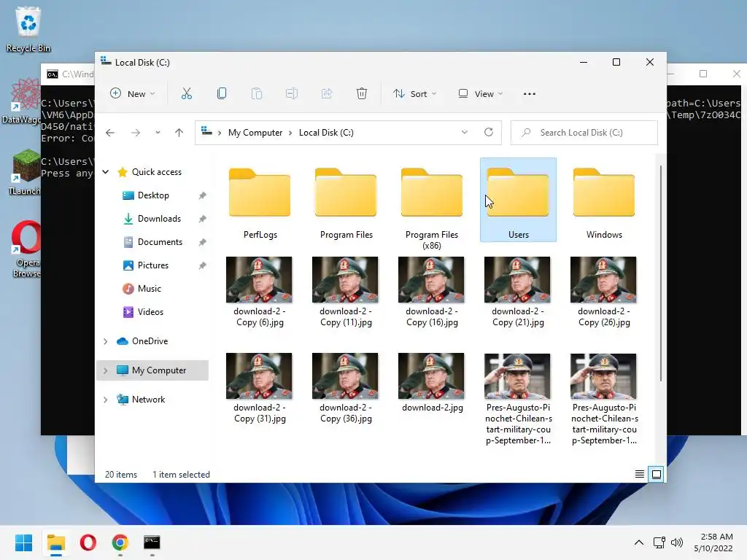Refresh the Local Disk (C:) view
The width and height of the screenshot is (747, 560).
click(489, 133)
